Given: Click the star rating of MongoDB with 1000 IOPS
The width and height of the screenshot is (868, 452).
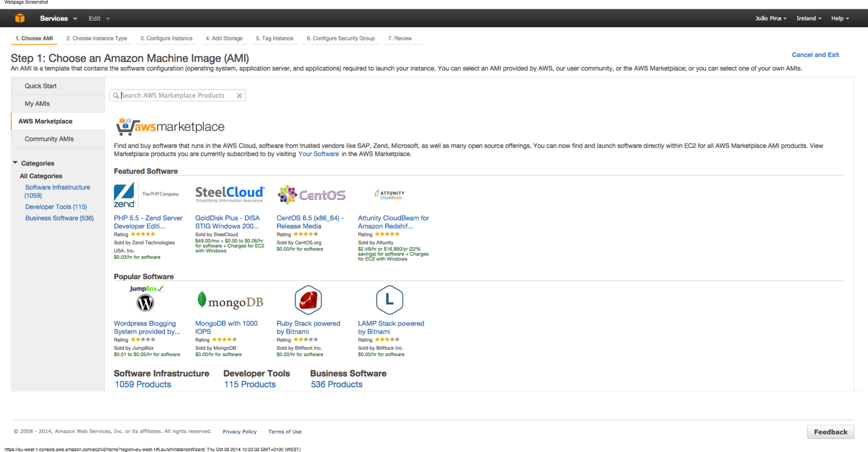Looking at the screenshot, I should 225,340.
